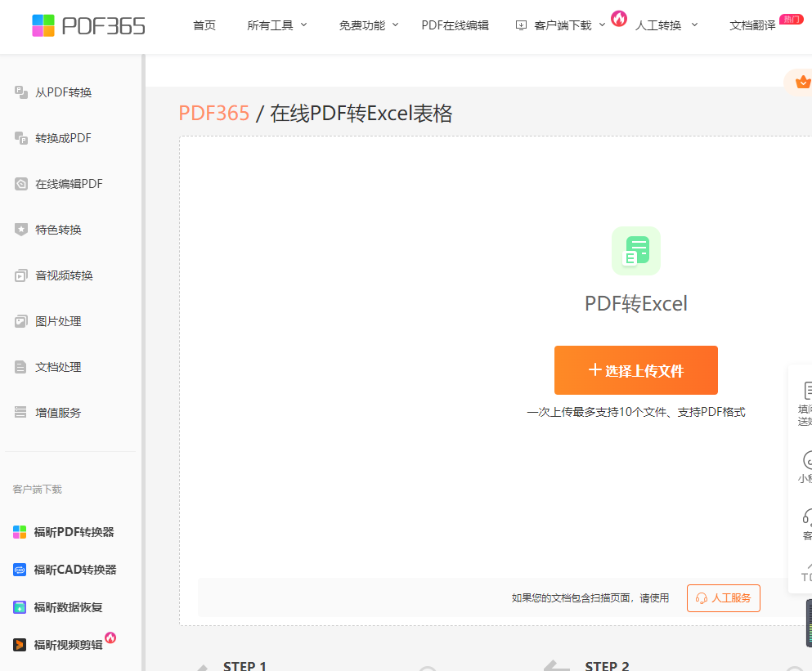Click the 客户端下载 sidebar section heading
Viewport: 812px width, 671px height.
[x=38, y=490]
